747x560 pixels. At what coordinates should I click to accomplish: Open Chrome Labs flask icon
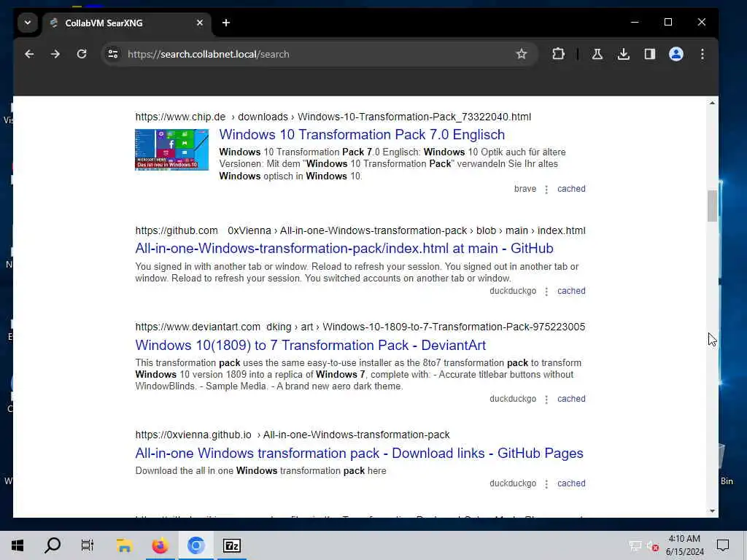[x=597, y=54]
